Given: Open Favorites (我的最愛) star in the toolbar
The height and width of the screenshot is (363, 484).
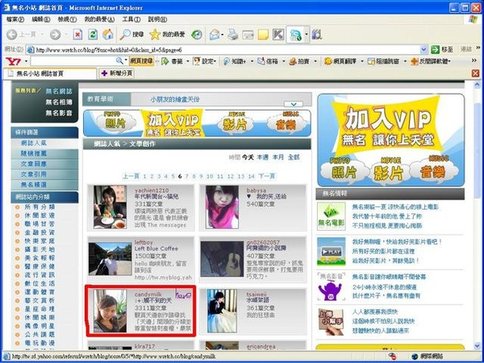Looking at the screenshot, I should [167, 34].
